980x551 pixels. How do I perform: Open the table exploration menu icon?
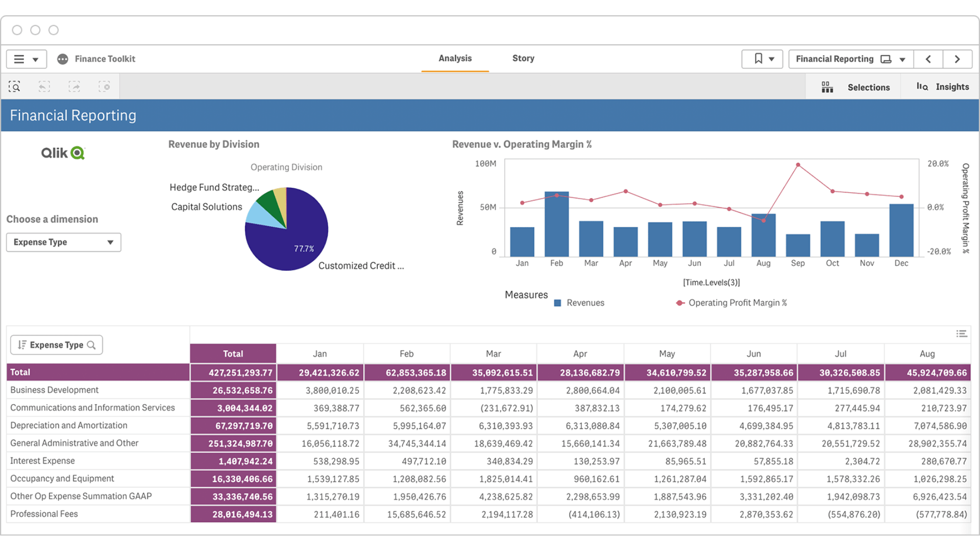point(962,334)
